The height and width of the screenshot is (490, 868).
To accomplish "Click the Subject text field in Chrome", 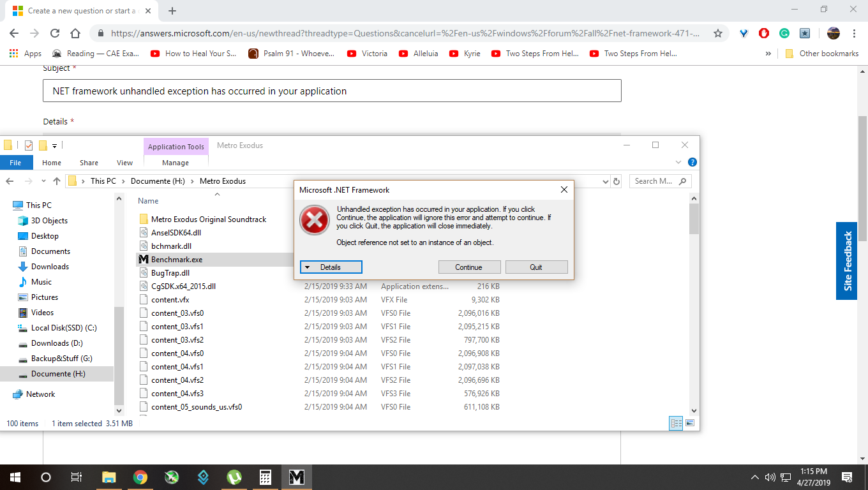I will coord(332,91).
